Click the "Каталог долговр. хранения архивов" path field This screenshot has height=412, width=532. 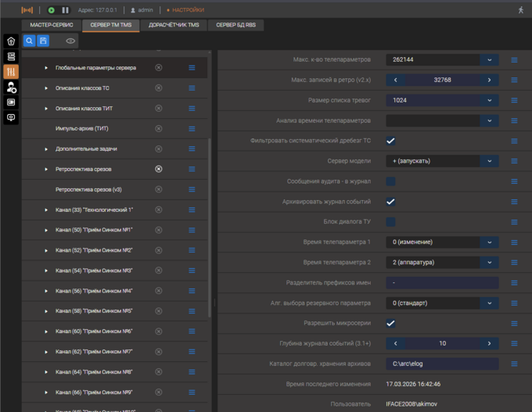pos(442,364)
